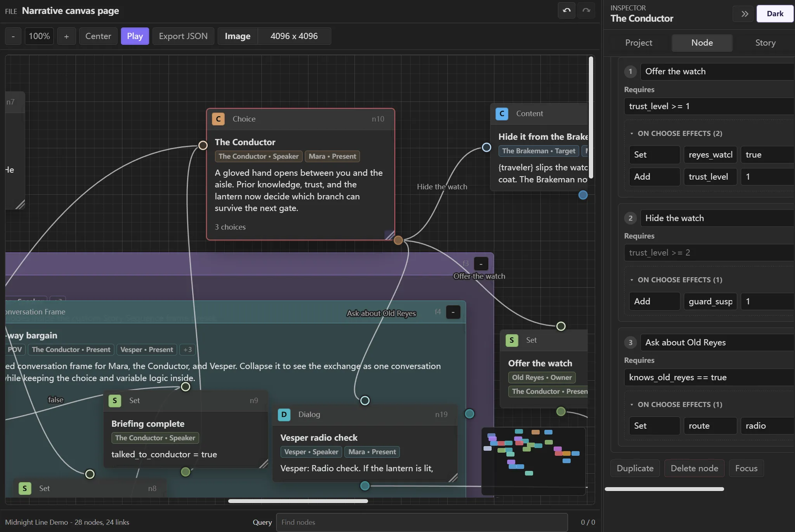Screen dimensions: 795x532
Task: Open the Add operation dropdown for trust_level effect
Action: point(654,177)
